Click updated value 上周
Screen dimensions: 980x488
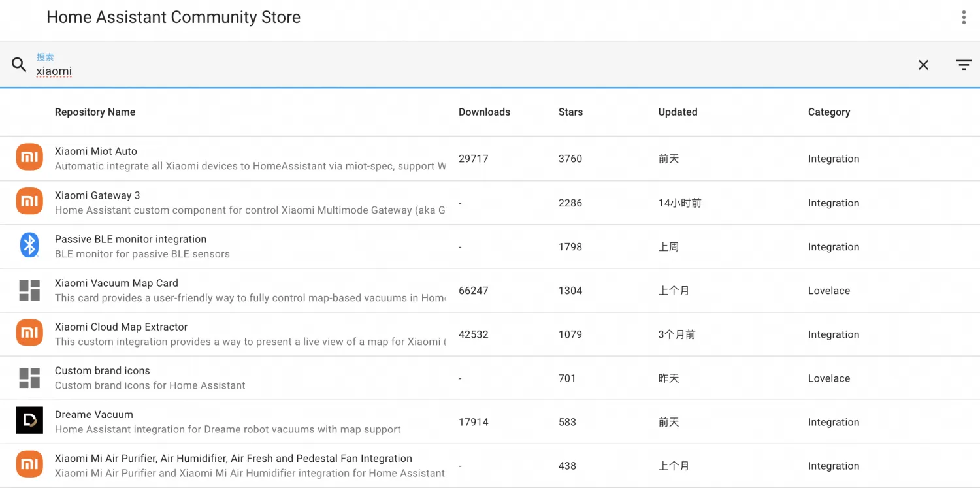(668, 247)
